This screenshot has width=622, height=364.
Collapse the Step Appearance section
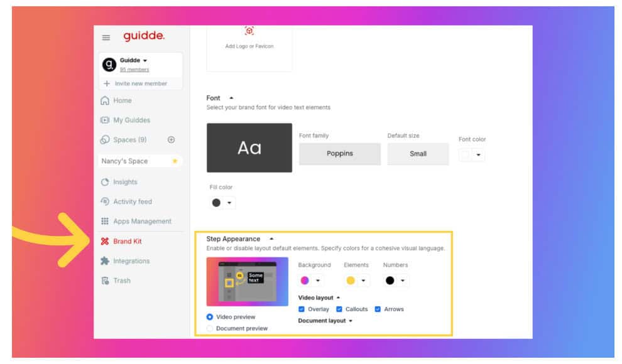coord(271,239)
